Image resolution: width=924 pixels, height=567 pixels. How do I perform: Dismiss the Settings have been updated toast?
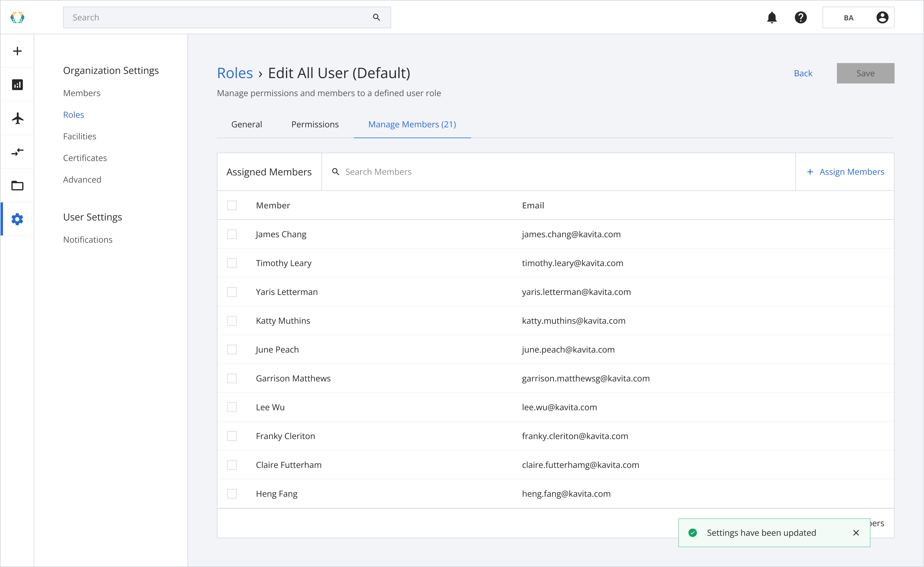[856, 533]
